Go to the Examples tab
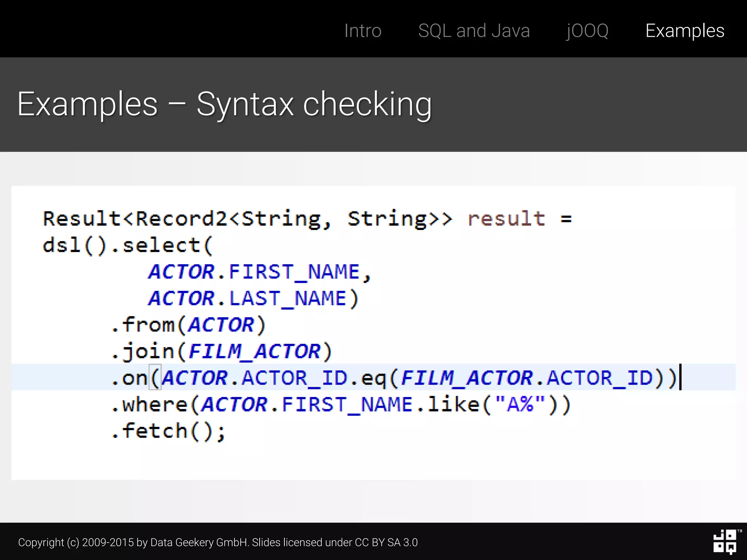The width and height of the screenshot is (747, 560). click(x=684, y=31)
